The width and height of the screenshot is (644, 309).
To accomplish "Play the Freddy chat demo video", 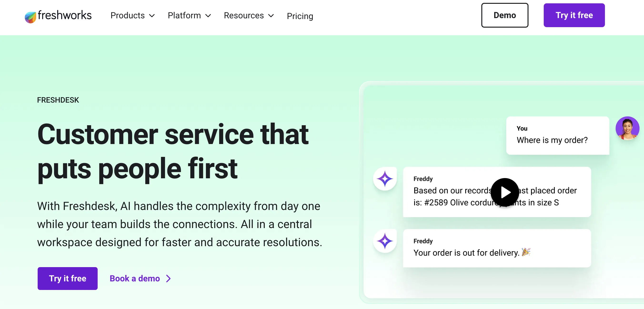I will (505, 192).
